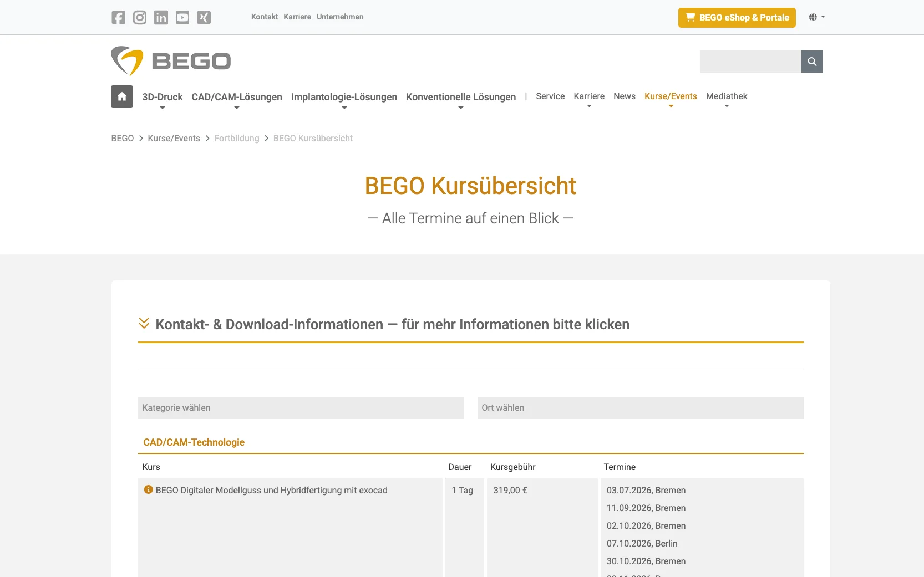
Task: Click the 03.07.2026, Bremen date
Action: tap(646, 490)
